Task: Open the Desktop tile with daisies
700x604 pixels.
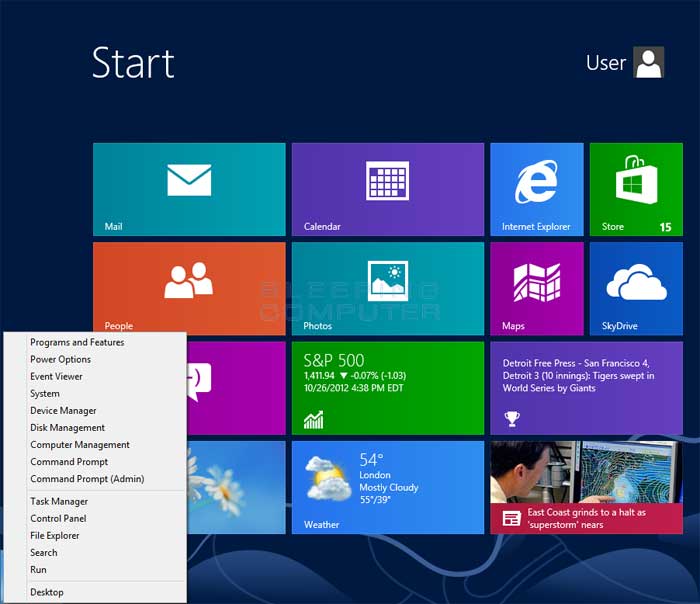Action: [236, 487]
